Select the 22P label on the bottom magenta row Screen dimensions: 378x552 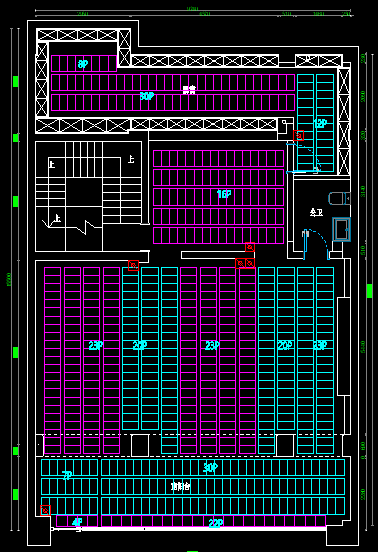pos(216,523)
